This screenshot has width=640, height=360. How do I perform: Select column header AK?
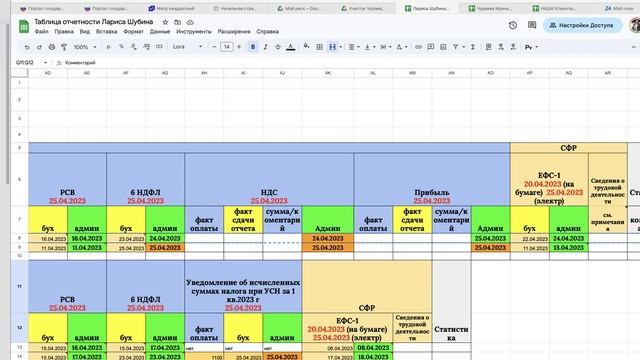[x=328, y=73]
